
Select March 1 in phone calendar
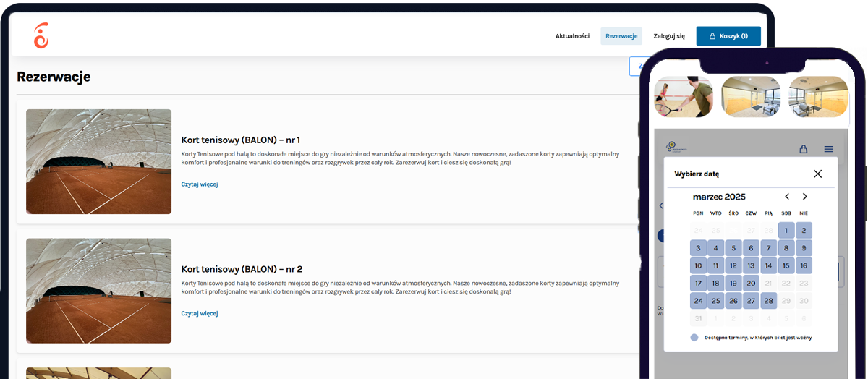pos(786,231)
